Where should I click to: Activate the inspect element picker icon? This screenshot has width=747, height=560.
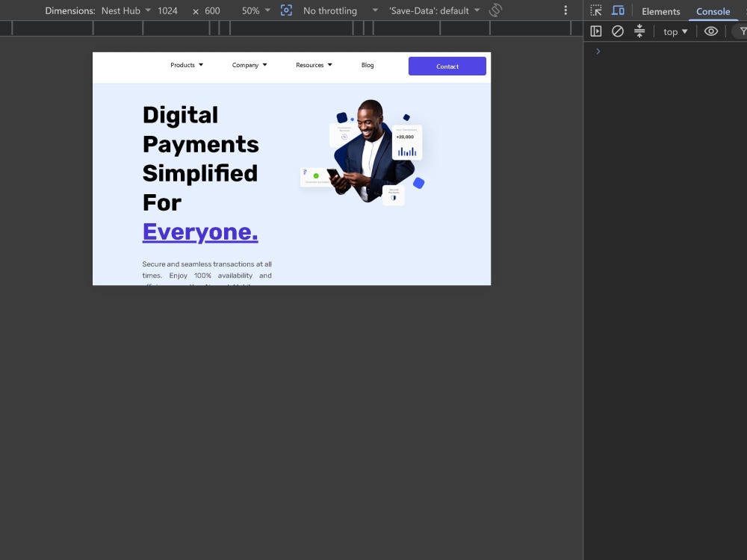pos(596,10)
